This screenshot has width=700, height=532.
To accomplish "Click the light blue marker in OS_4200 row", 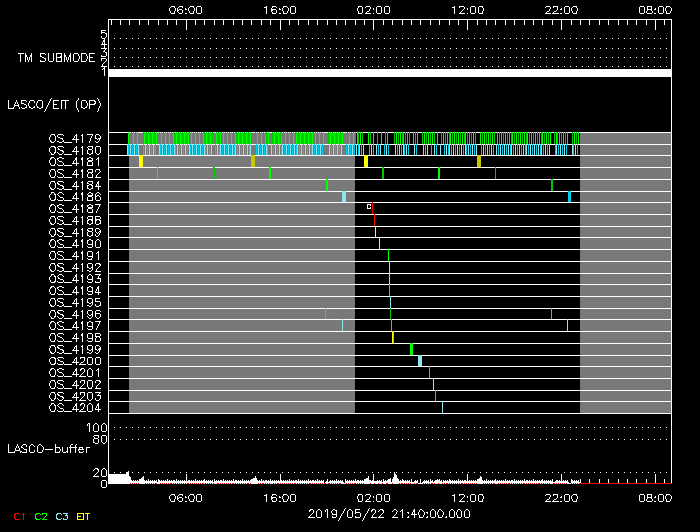I will point(420,361).
